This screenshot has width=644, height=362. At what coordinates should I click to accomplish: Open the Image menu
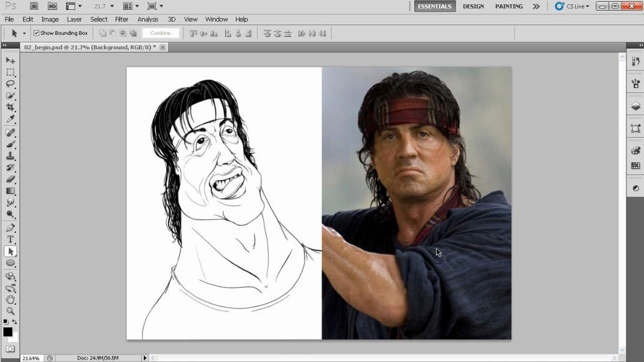coord(50,19)
